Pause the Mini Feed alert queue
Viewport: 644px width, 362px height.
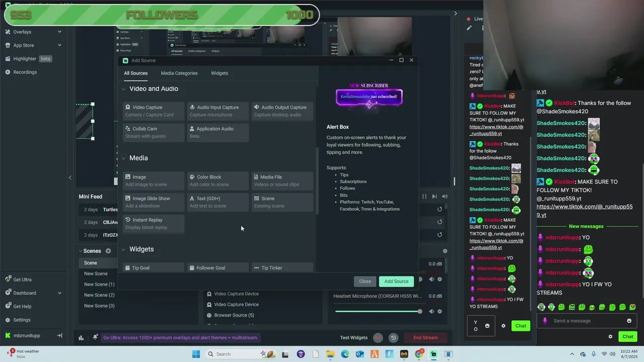(424, 197)
